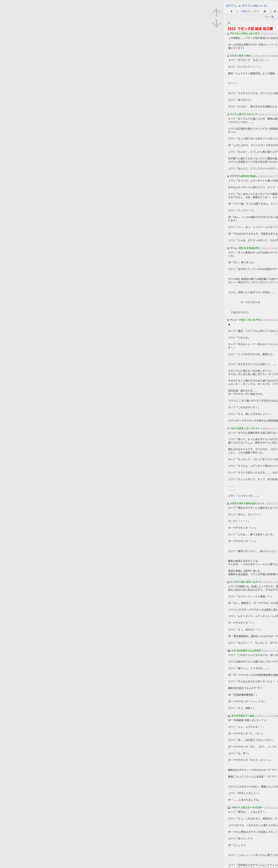
Task: Go to ポケモンBBS in the breadcrumb
Action: click(x=250, y=6)
